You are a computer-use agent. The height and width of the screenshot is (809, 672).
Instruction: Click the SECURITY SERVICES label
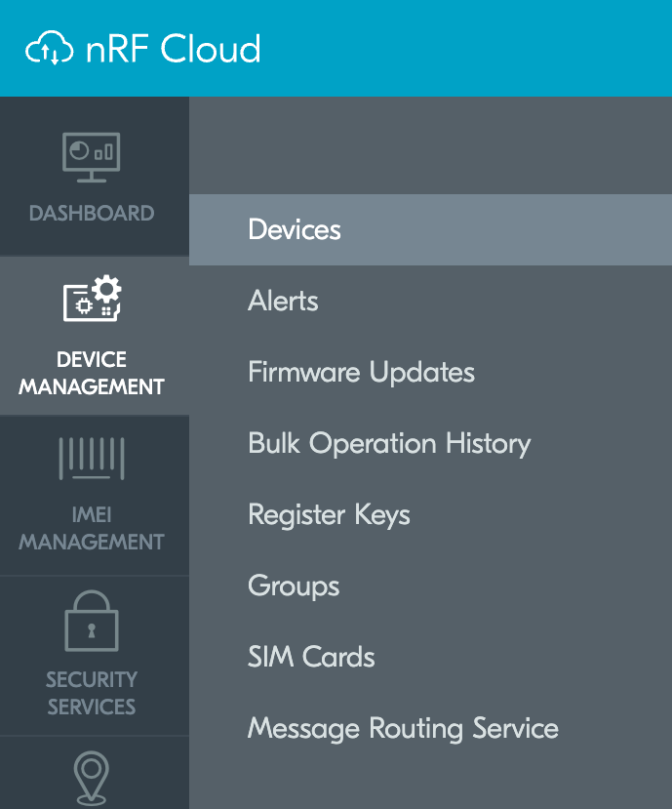(92, 693)
